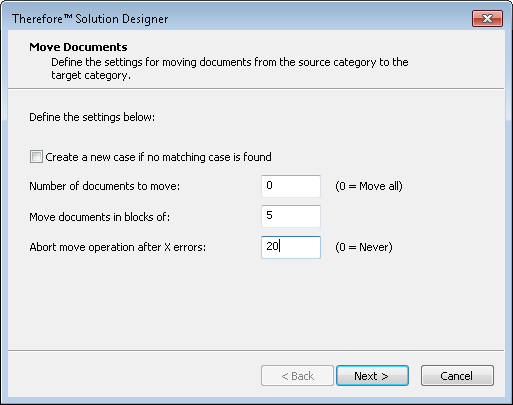Click the 'Number of documents to move' field
This screenshot has width=513, height=405.
(x=291, y=186)
